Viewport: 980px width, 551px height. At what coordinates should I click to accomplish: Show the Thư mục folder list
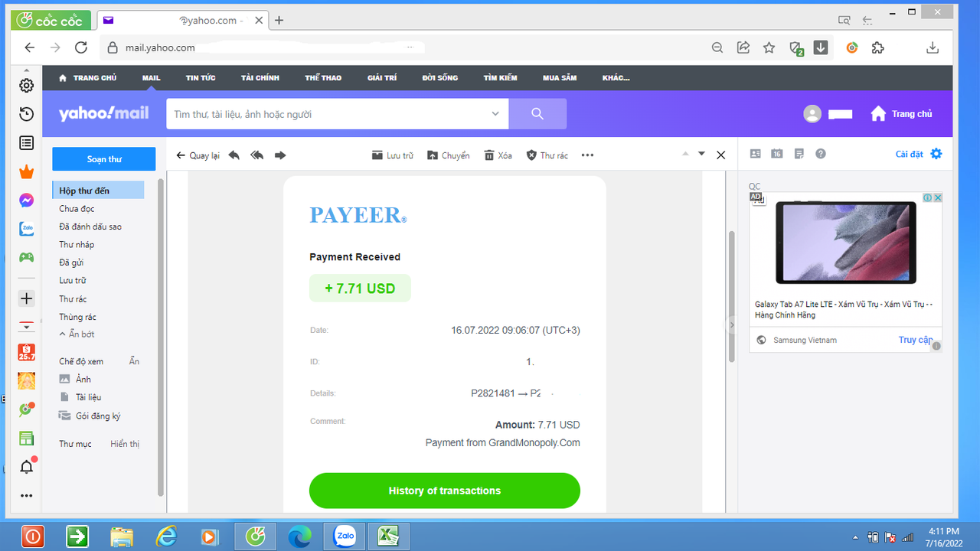click(125, 444)
